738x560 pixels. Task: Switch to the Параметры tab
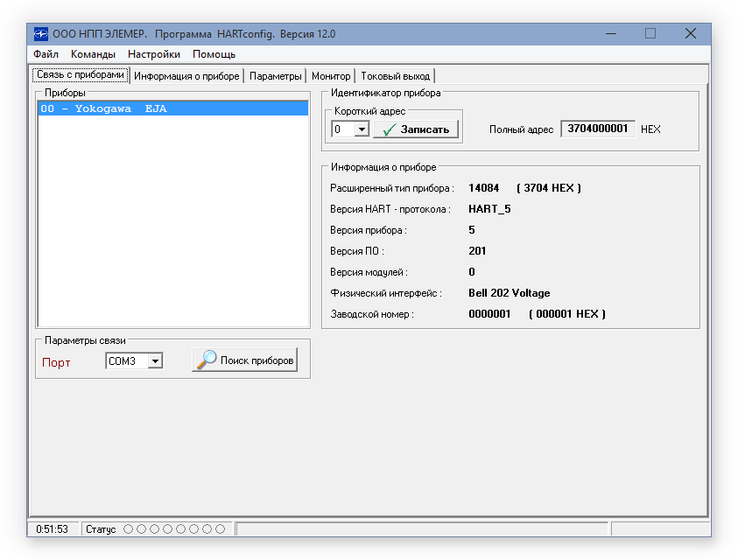click(x=275, y=75)
